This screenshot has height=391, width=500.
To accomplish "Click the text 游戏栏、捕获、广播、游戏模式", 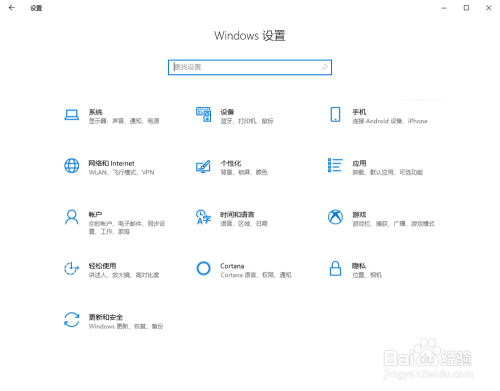I will point(393,224).
